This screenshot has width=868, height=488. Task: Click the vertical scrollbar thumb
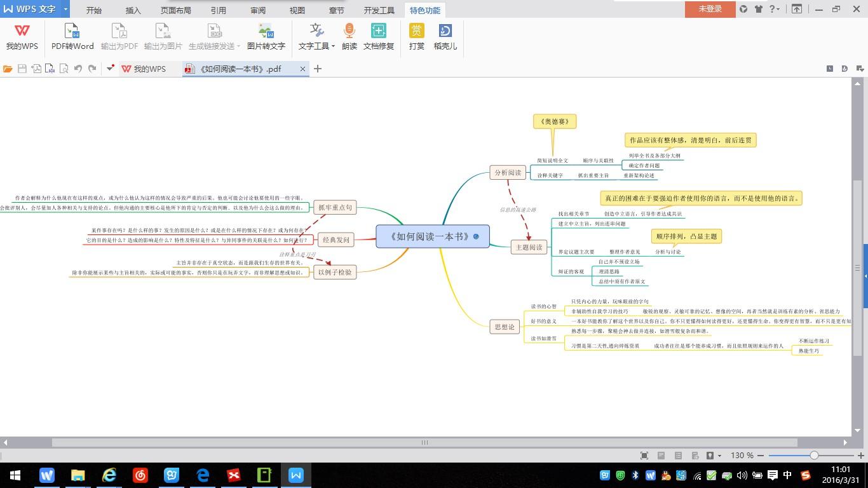coord(858,268)
